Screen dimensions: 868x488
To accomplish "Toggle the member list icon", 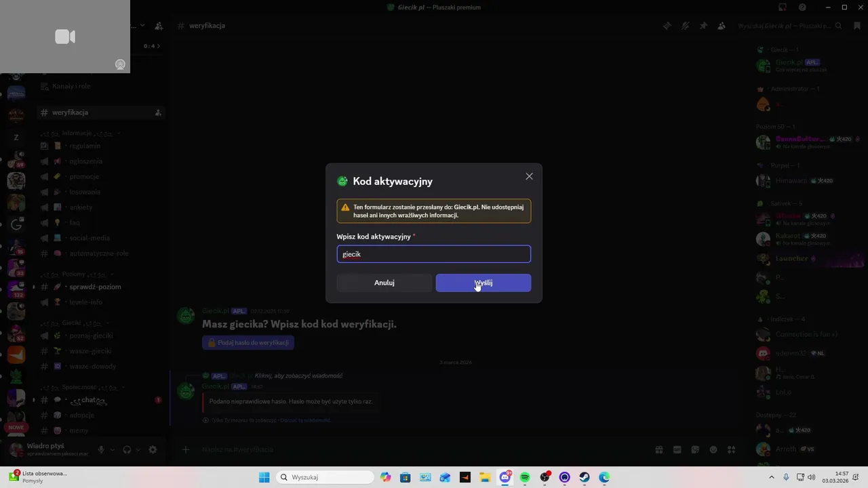I will [x=722, y=26].
